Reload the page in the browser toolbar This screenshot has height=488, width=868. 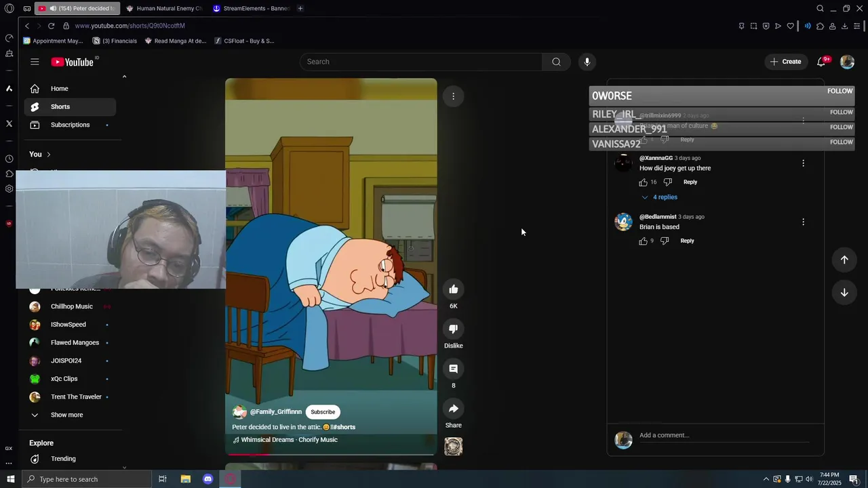pos(51,26)
